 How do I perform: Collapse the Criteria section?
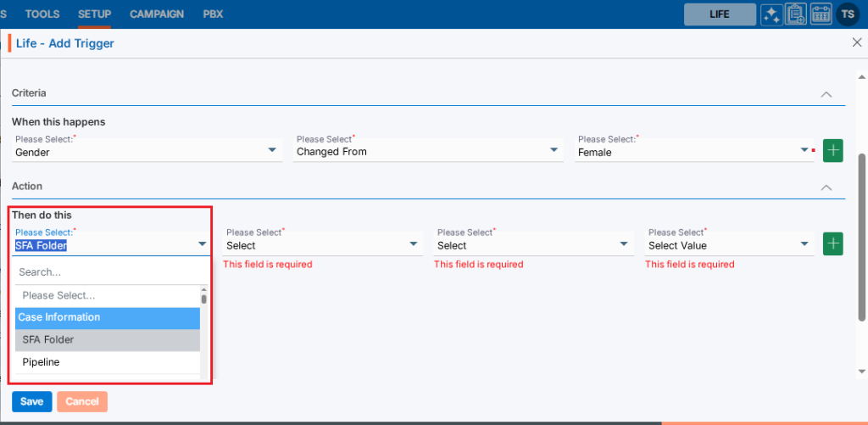[x=826, y=94]
